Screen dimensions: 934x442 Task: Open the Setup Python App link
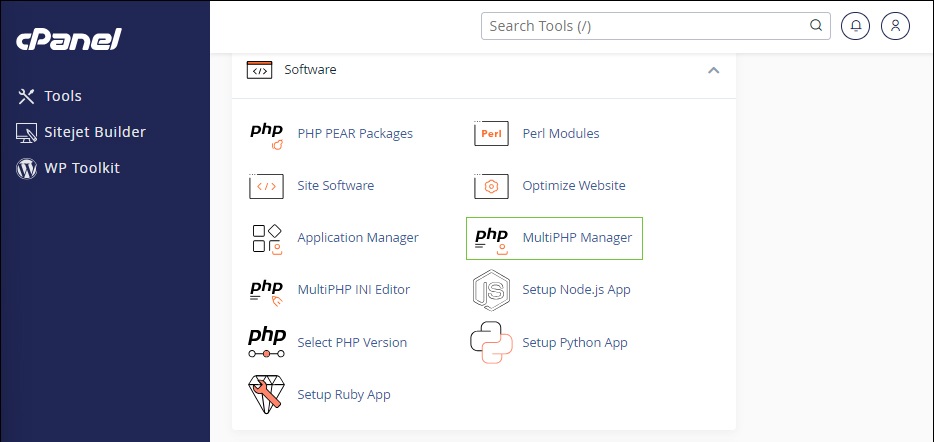click(x=575, y=343)
